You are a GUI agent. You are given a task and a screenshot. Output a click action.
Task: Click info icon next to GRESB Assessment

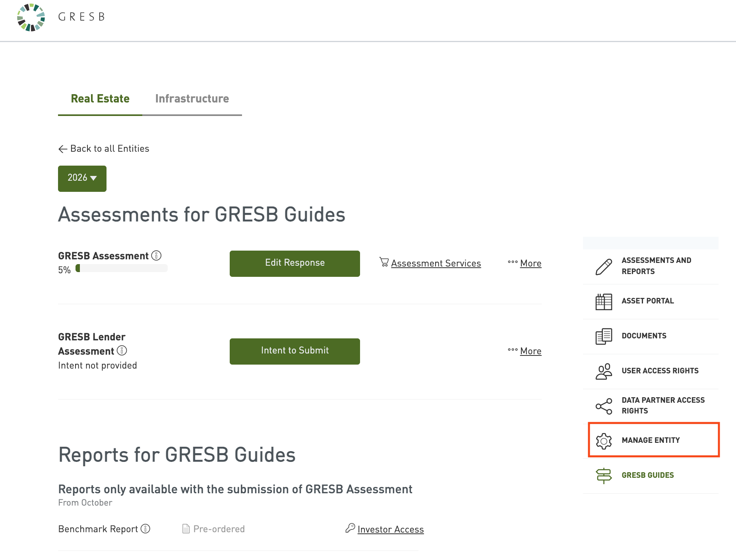(157, 256)
